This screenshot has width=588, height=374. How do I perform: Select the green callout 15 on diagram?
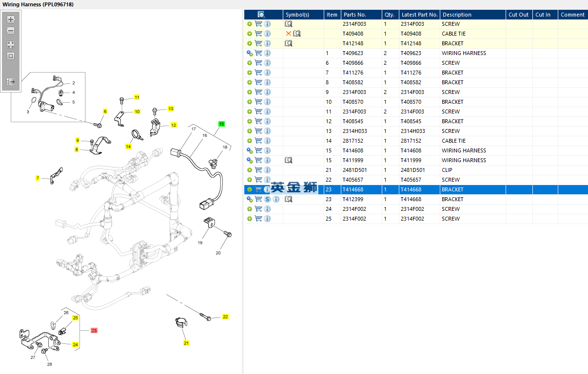pos(221,124)
